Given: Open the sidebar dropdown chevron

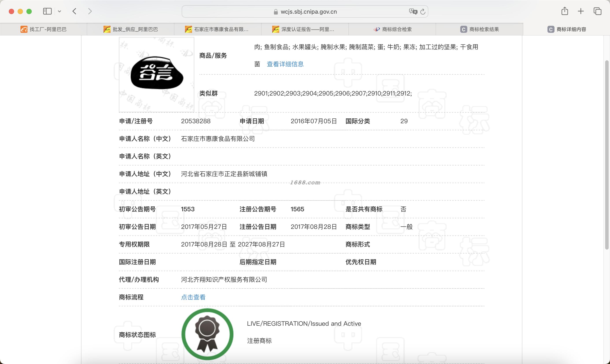Looking at the screenshot, I should coord(59,11).
